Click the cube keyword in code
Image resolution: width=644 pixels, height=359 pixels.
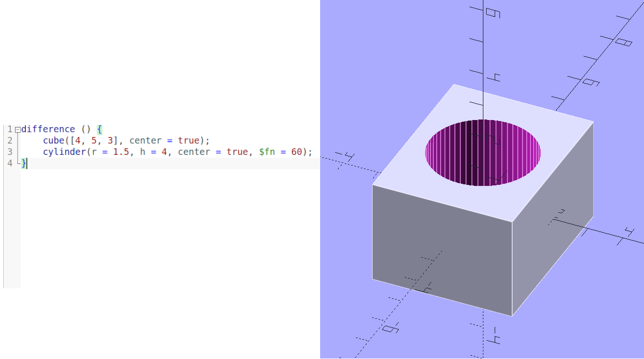pos(54,140)
